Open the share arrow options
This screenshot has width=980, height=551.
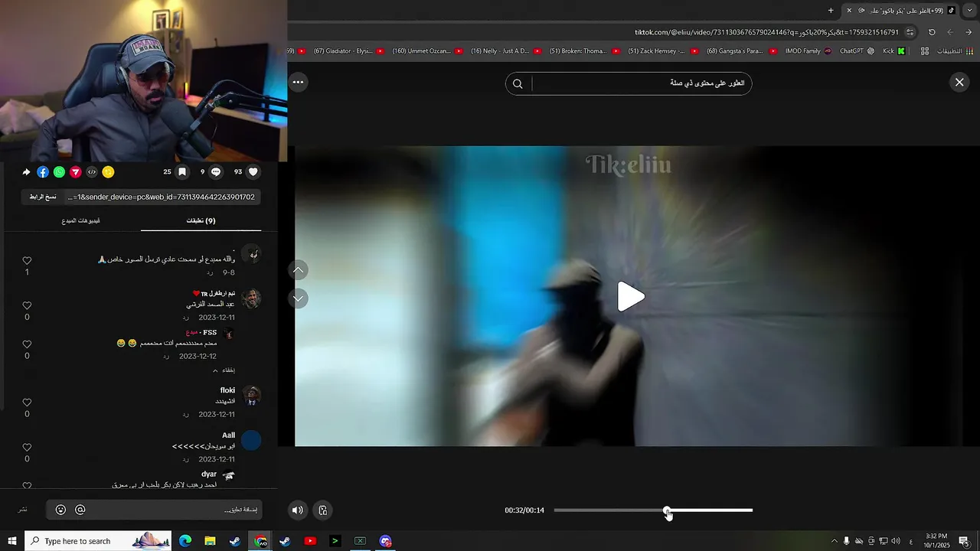click(26, 172)
